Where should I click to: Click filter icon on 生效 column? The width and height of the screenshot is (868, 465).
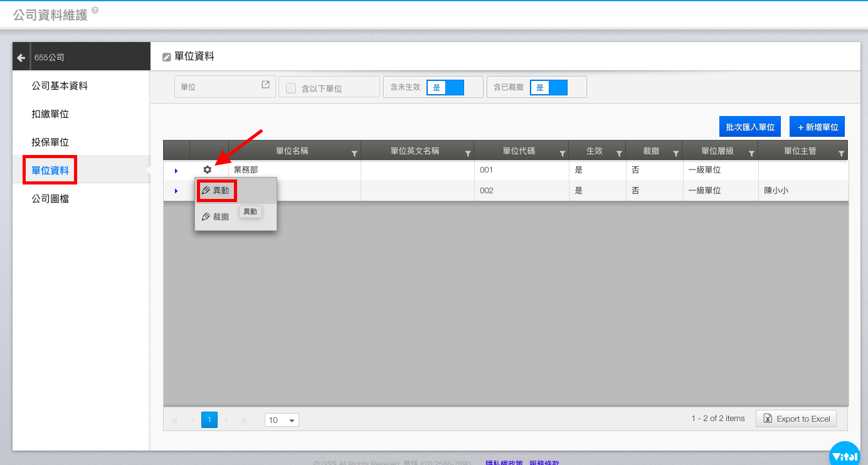[618, 153]
